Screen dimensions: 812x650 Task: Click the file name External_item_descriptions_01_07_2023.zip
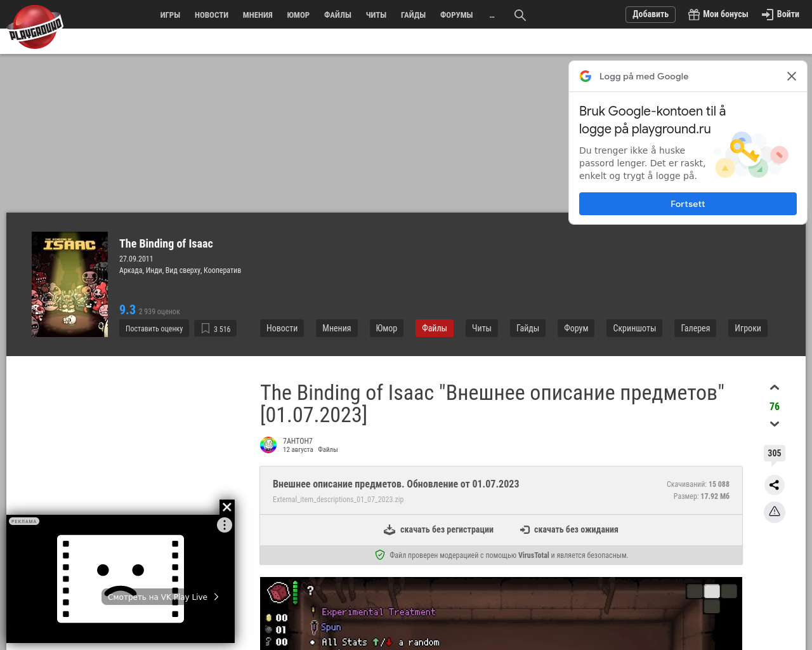coord(338,500)
